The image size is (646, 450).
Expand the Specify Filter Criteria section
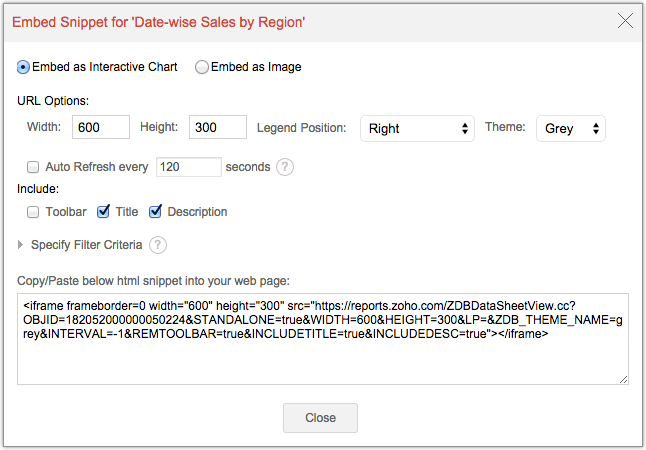pos(22,245)
